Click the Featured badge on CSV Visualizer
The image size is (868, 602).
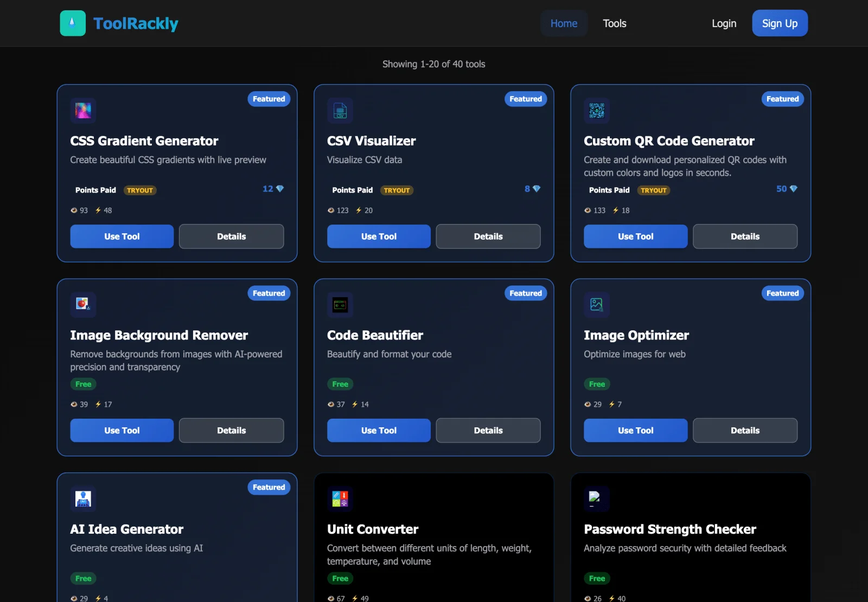click(526, 99)
